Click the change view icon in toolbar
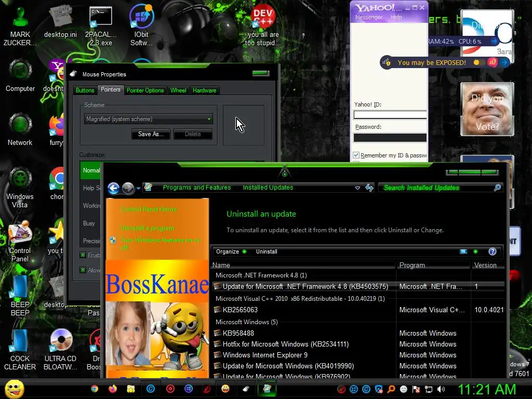532x399 pixels. click(x=463, y=251)
